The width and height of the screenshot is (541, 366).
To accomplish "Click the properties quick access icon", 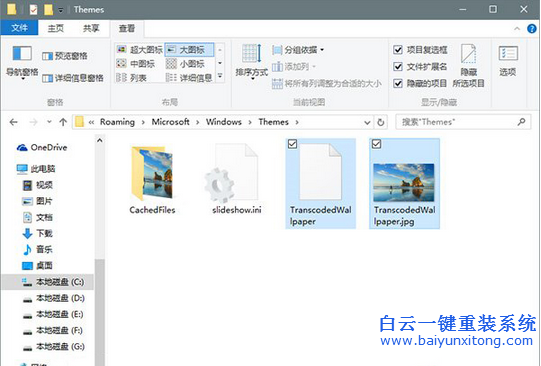I will [x=33, y=10].
